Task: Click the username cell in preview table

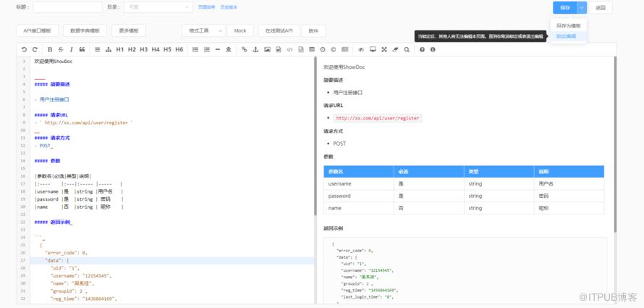Action: tap(358, 184)
